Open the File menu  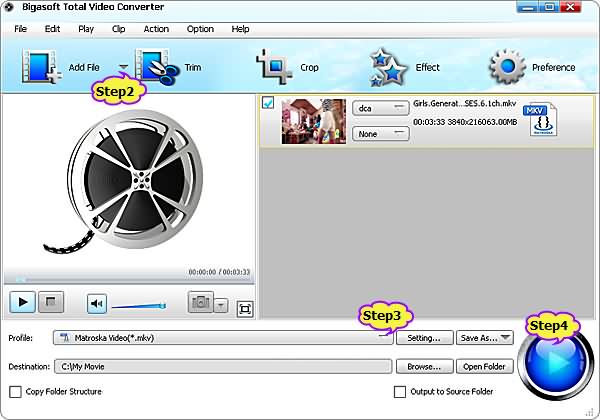[20, 29]
